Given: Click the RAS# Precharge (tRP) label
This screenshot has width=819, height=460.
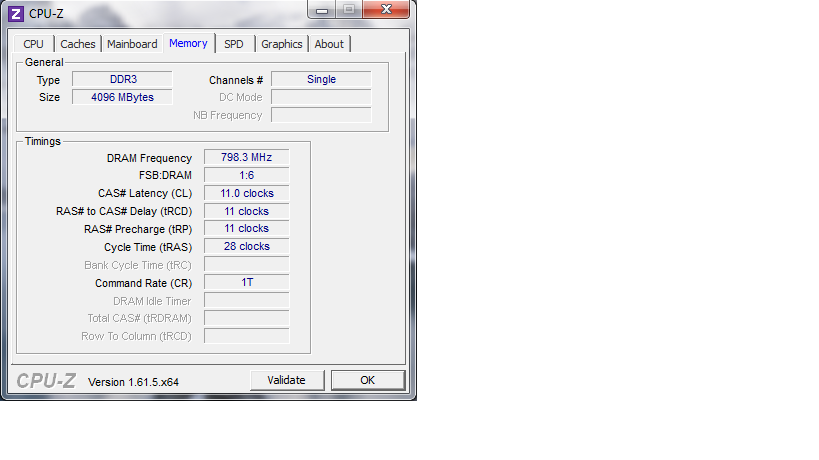Looking at the screenshot, I should pyautogui.click(x=138, y=229).
